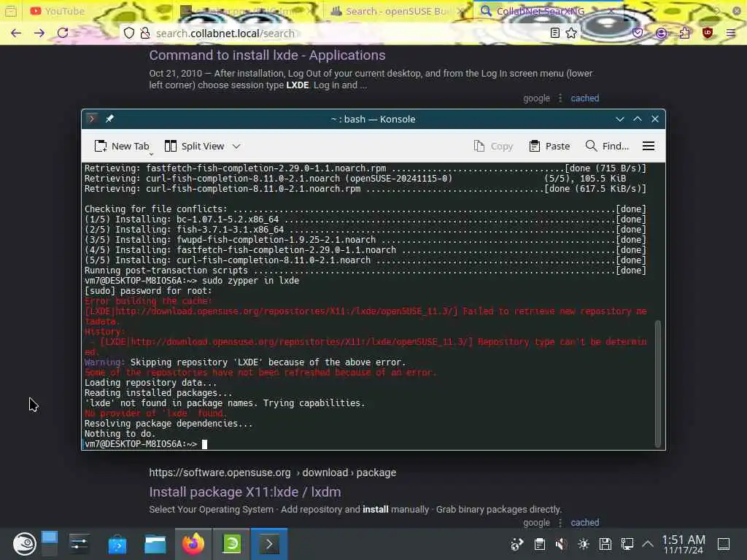Click the updates tray icon

(x=517, y=544)
